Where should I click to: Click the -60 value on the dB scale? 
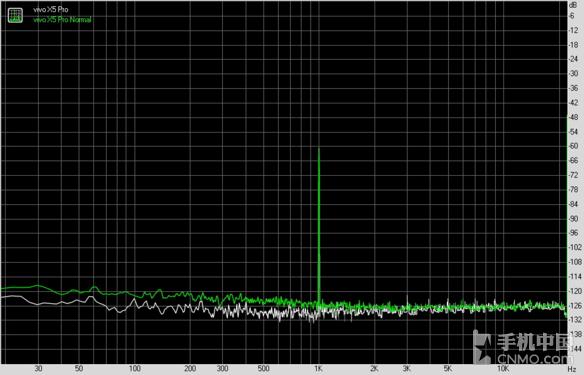[574, 146]
